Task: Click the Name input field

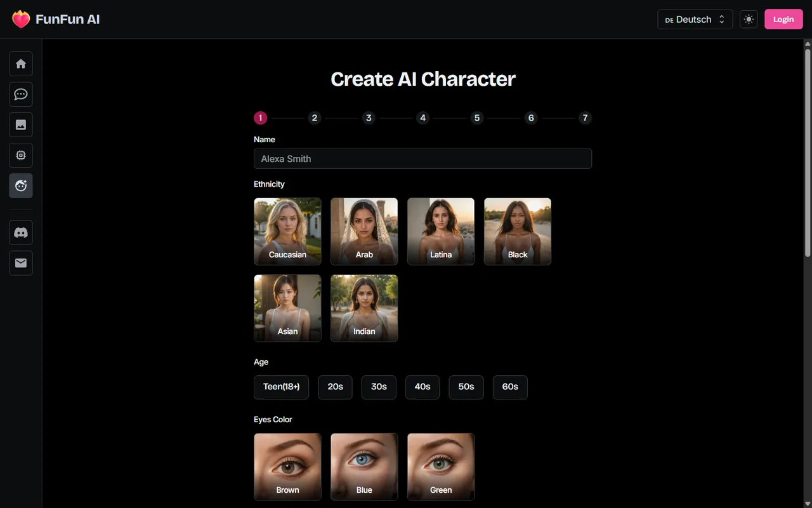Action: pos(422,159)
